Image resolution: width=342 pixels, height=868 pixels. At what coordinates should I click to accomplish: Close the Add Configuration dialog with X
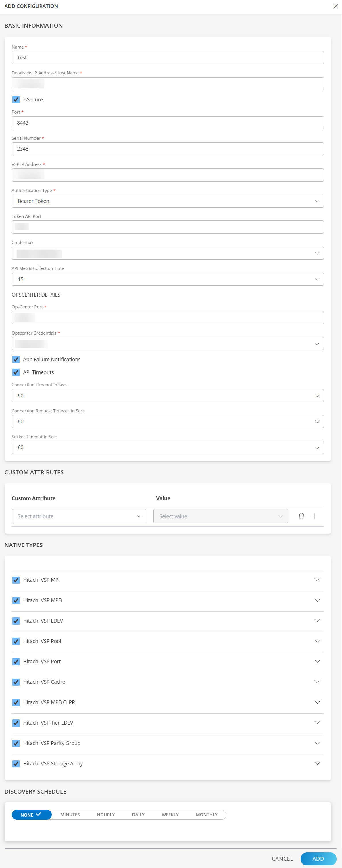[335, 6]
